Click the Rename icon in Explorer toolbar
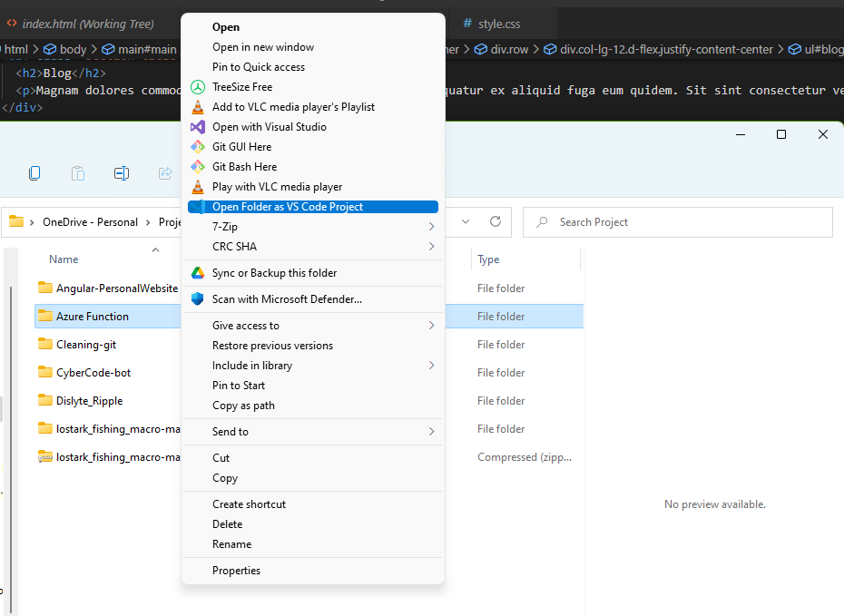Screen dimensions: 844x616 pyautogui.click(x=122, y=173)
